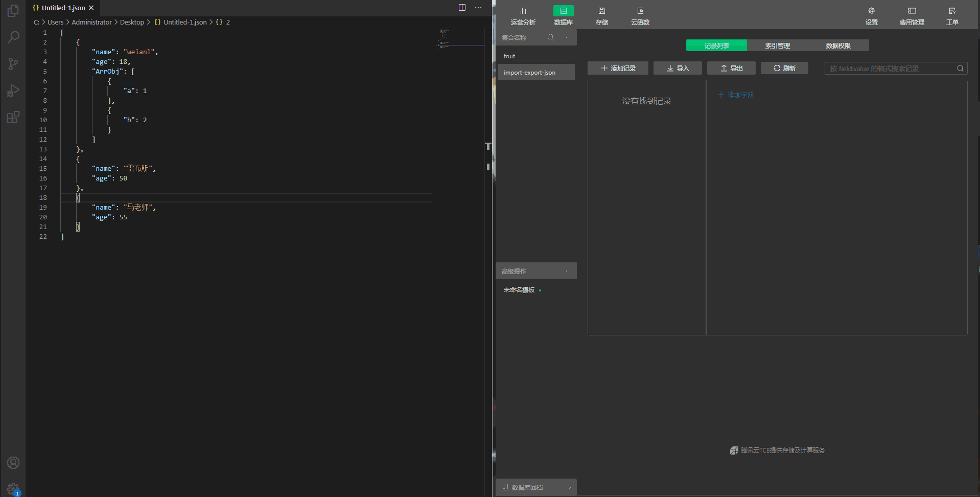Screen dimensions: 980x497
Task: Click the 添加记录 button
Action: [x=618, y=68]
